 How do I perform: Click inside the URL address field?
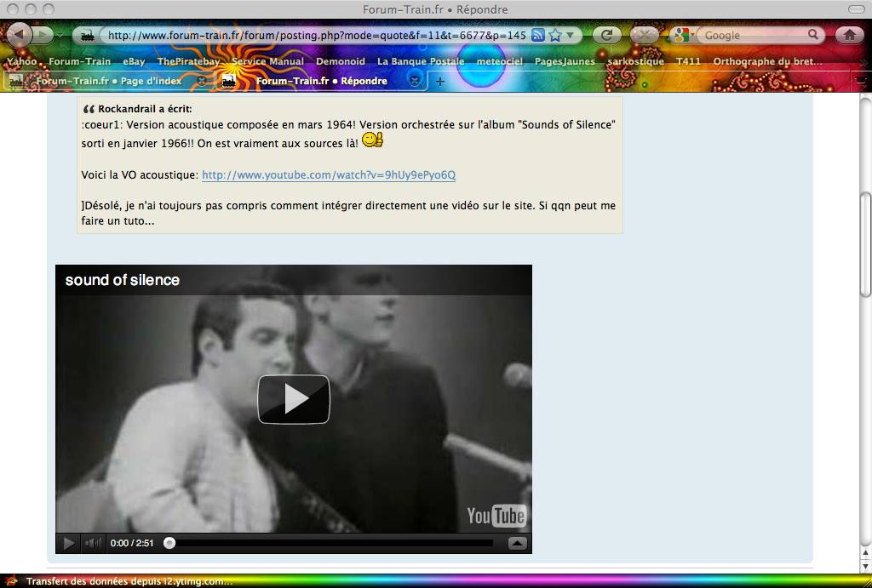317,35
